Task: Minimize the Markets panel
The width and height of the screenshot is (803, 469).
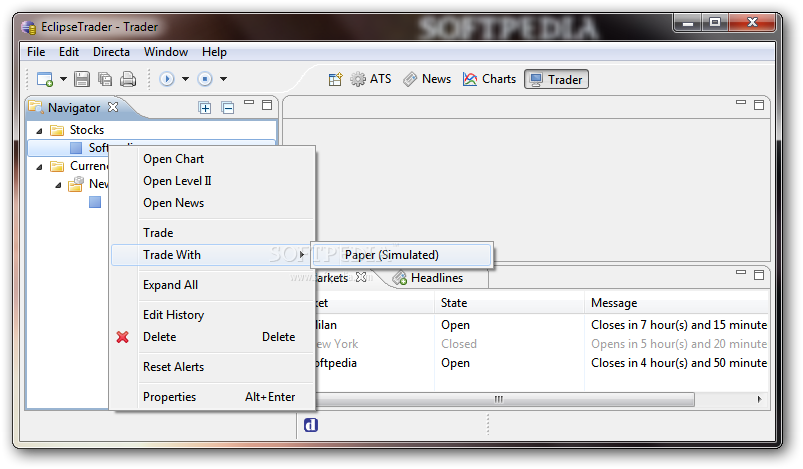Action: click(741, 272)
